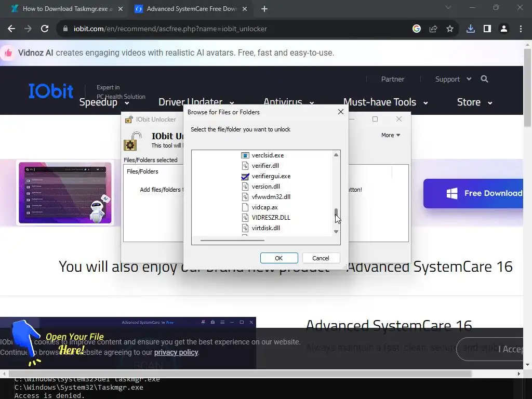Open a new tab with plus button

pos(264,9)
